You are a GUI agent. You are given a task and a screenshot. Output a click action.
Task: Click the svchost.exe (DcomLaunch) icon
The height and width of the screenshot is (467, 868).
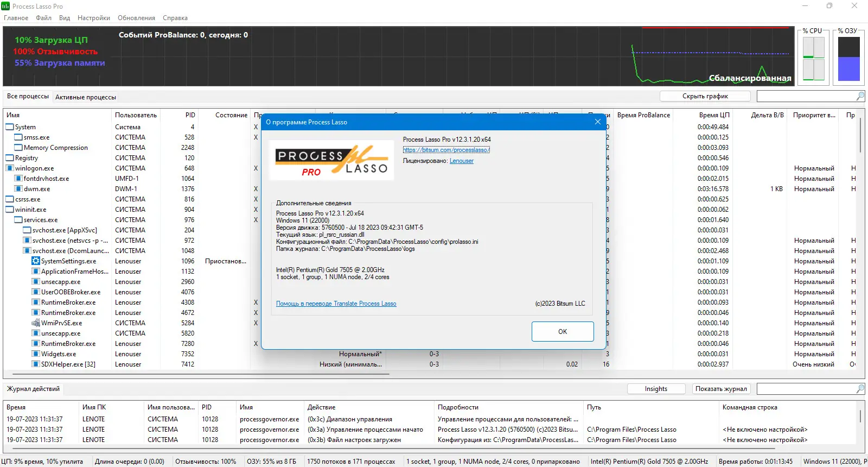click(x=27, y=251)
